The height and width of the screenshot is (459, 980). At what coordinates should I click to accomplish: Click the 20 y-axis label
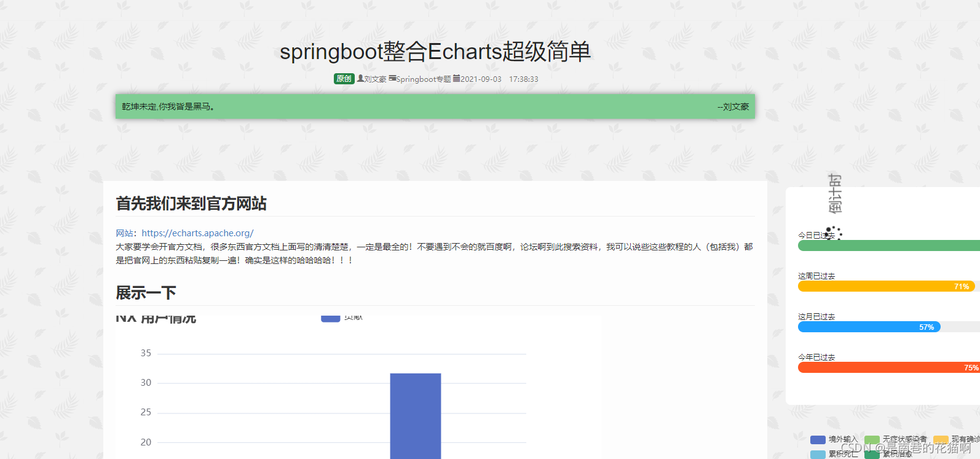[x=146, y=442]
